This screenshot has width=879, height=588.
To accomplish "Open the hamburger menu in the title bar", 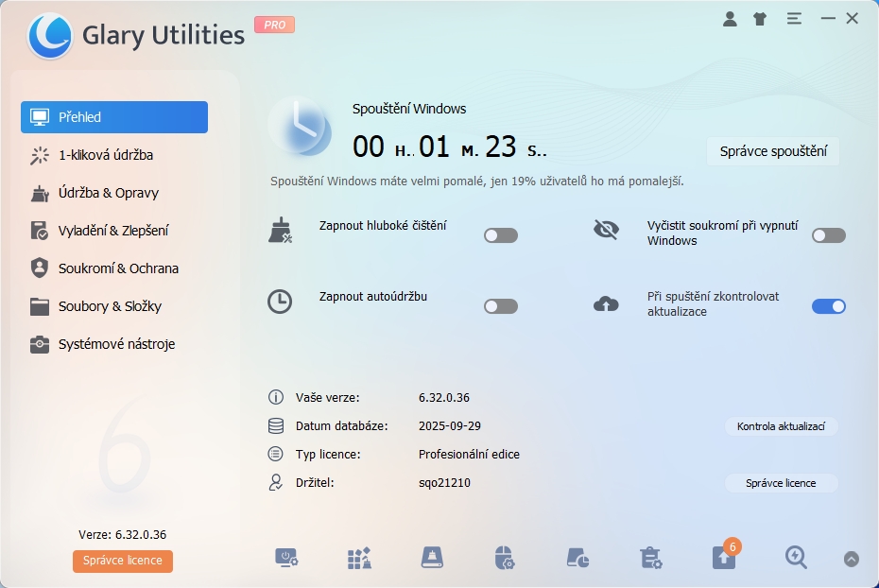I will point(794,18).
